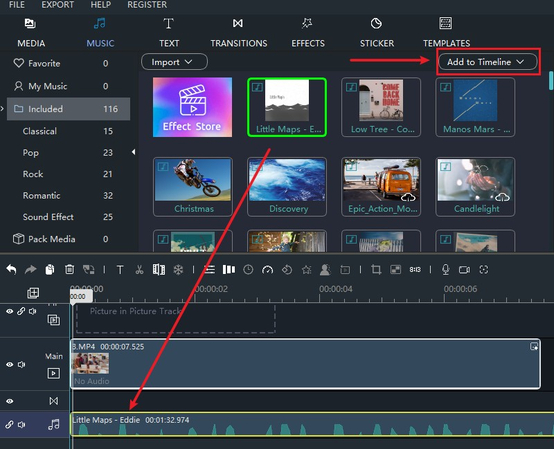Click the add new track icon
Image resolution: width=554 pixels, height=449 pixels.
coord(33,293)
